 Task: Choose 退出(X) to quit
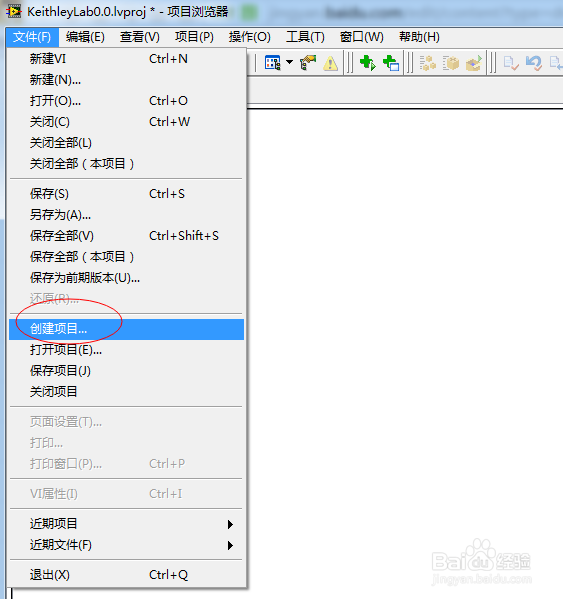(x=126, y=575)
